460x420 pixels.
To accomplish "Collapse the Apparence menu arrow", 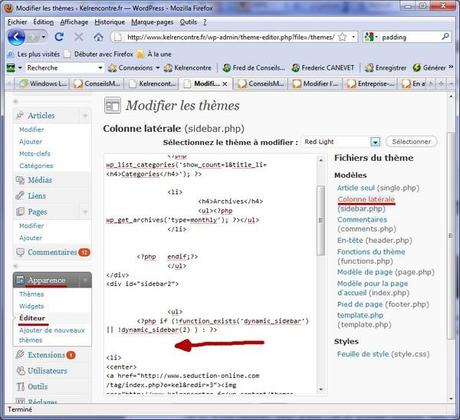I will pos(85,280).
